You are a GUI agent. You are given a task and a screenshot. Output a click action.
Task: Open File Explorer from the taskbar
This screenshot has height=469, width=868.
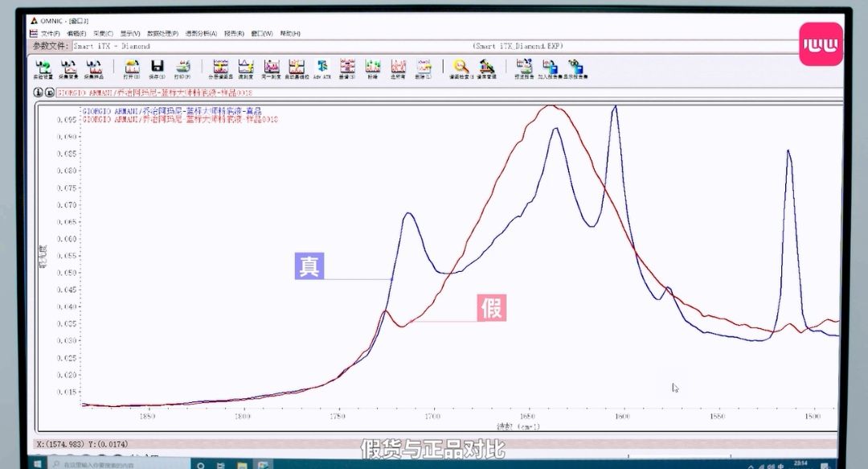point(242,465)
